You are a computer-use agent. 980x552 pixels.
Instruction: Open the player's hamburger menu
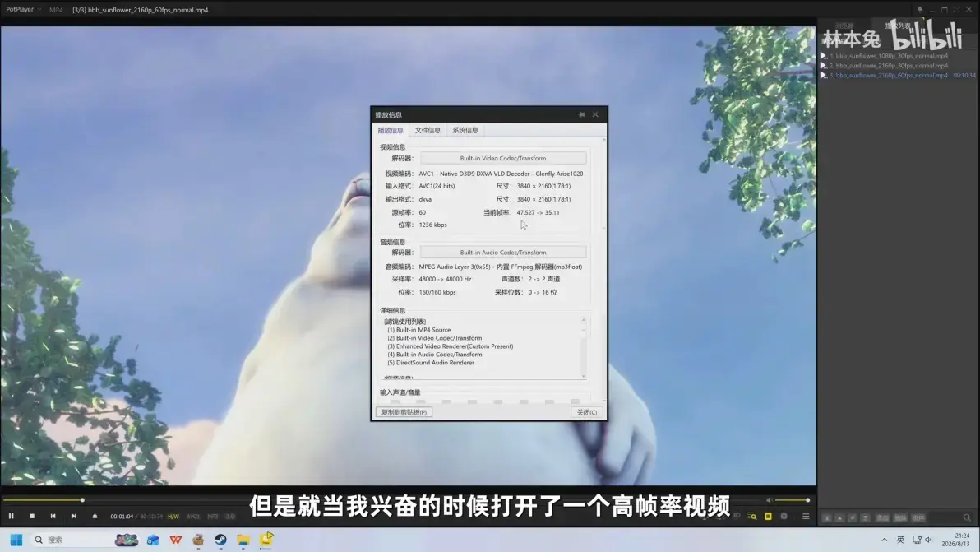pos(806,517)
